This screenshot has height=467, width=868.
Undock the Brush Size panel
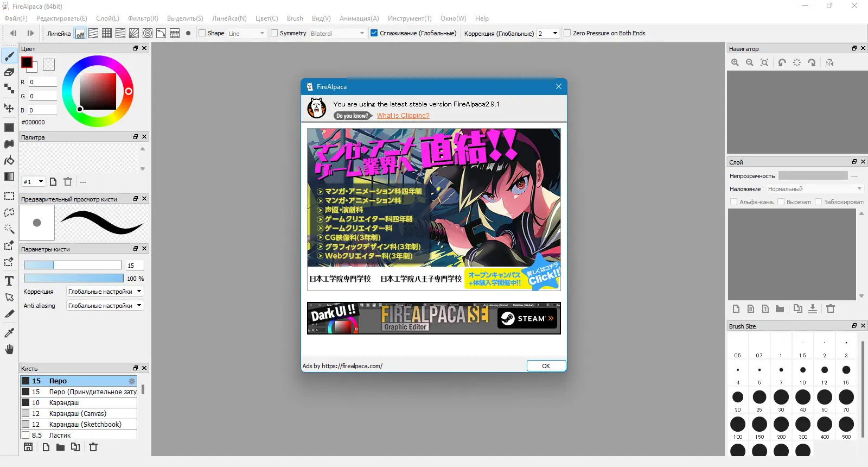point(854,326)
